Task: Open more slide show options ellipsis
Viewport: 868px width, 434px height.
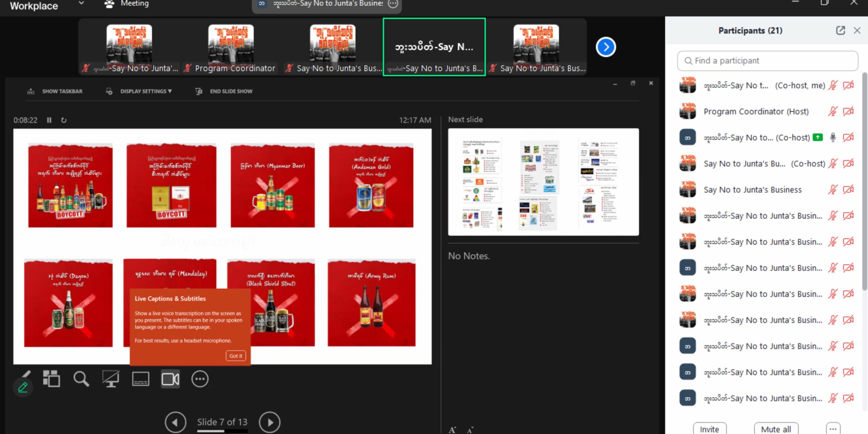Action: (200, 379)
